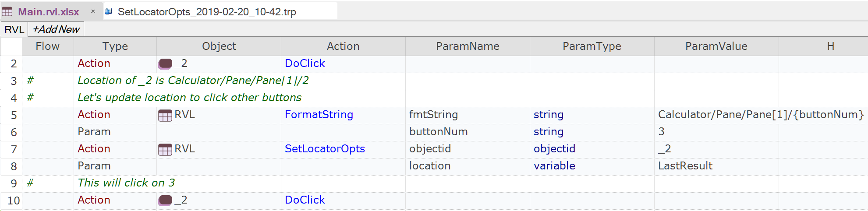Click the RVL table icon in row 7

coord(165,149)
